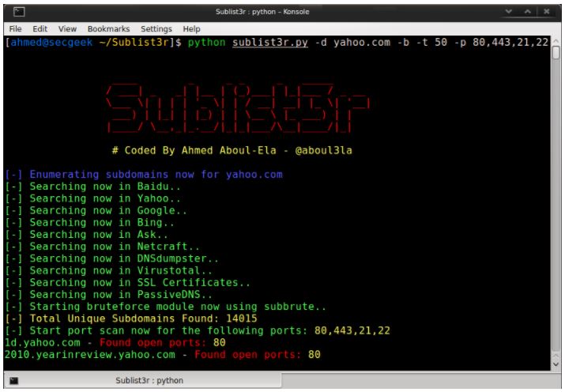
Task: Click '80,443,21,22' in the command line
Action: [510, 43]
